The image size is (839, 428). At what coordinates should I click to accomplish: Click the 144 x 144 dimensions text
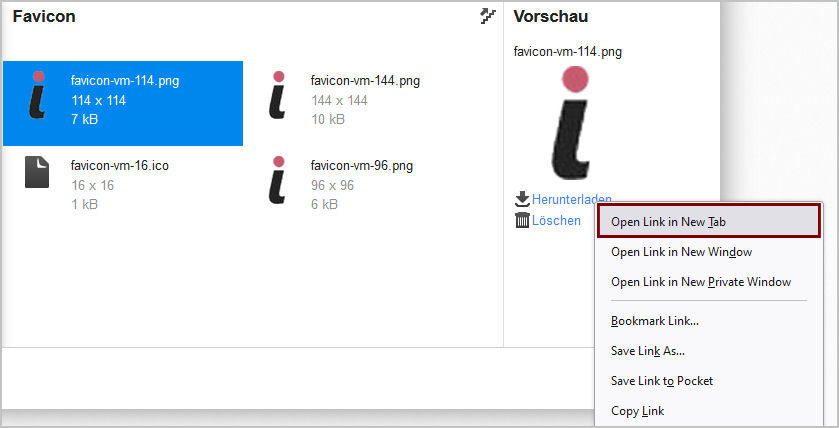point(339,100)
